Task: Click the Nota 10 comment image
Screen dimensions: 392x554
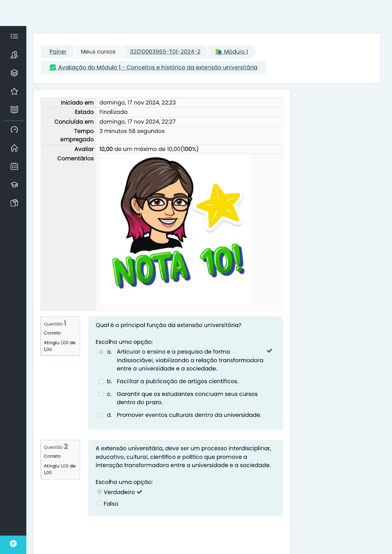Action: [177, 229]
